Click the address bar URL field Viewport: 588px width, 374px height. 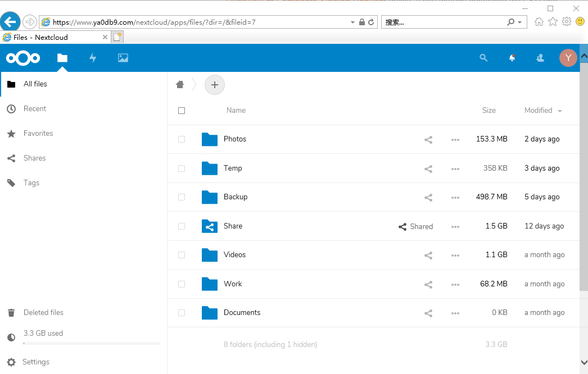tap(195, 22)
